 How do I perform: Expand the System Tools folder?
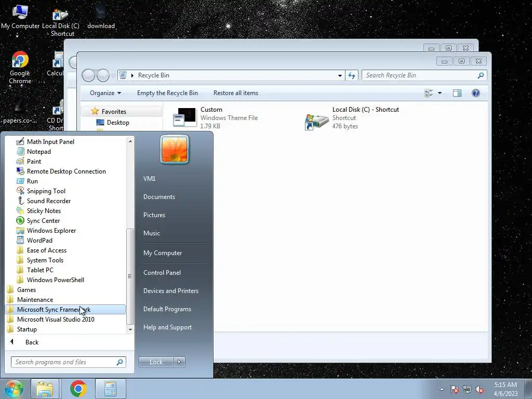pyautogui.click(x=45, y=260)
